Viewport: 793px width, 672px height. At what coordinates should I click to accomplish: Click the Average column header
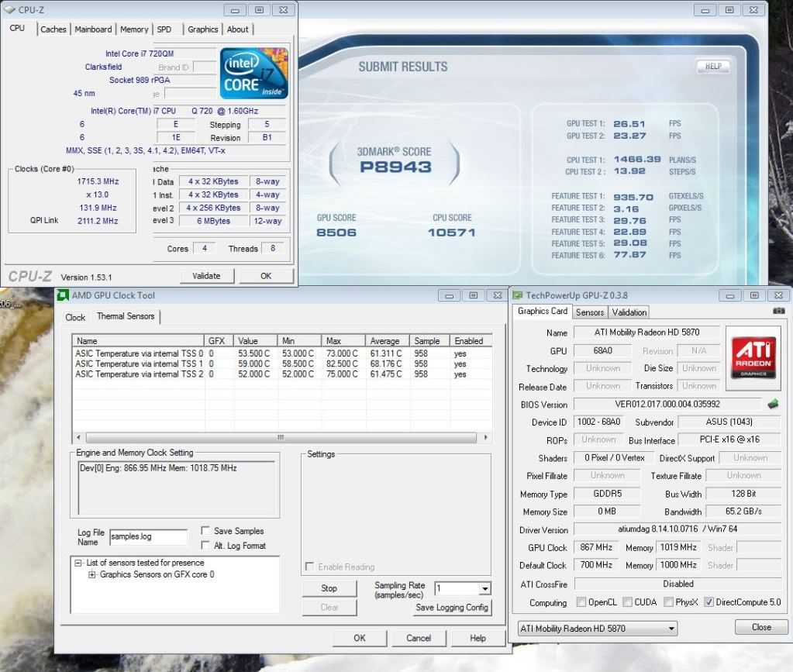[x=387, y=341]
